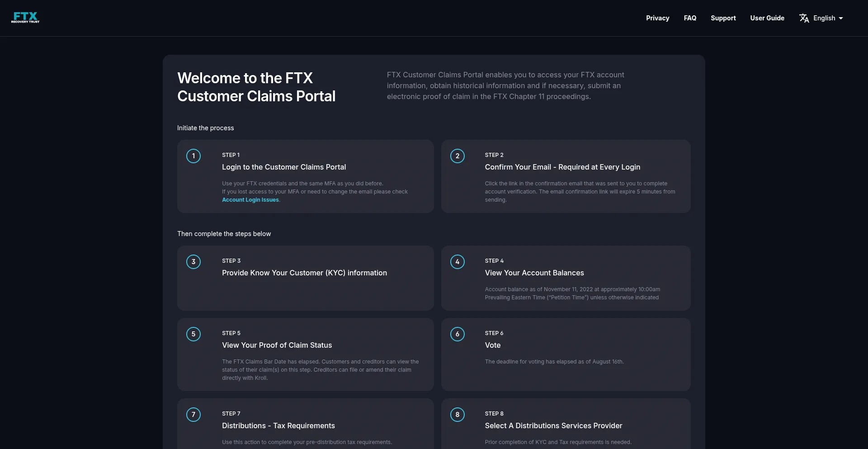Click the step 5 circle icon
Screen dimensions: 868x449
click(193, 334)
